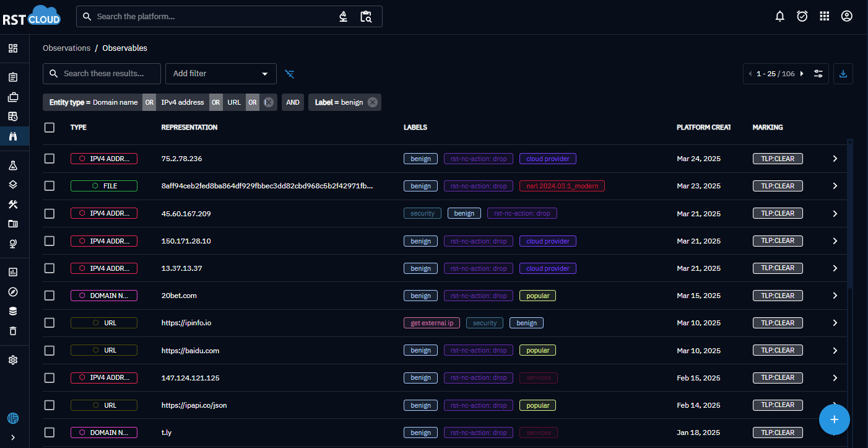Open the Trash bin icon in sidebar
868x448 pixels.
[x=13, y=331]
